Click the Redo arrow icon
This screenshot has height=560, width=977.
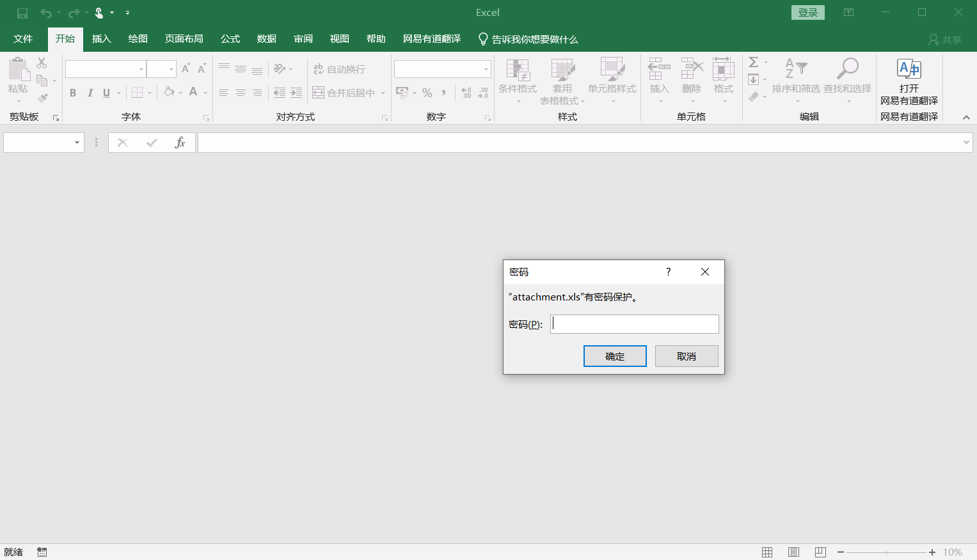[74, 13]
